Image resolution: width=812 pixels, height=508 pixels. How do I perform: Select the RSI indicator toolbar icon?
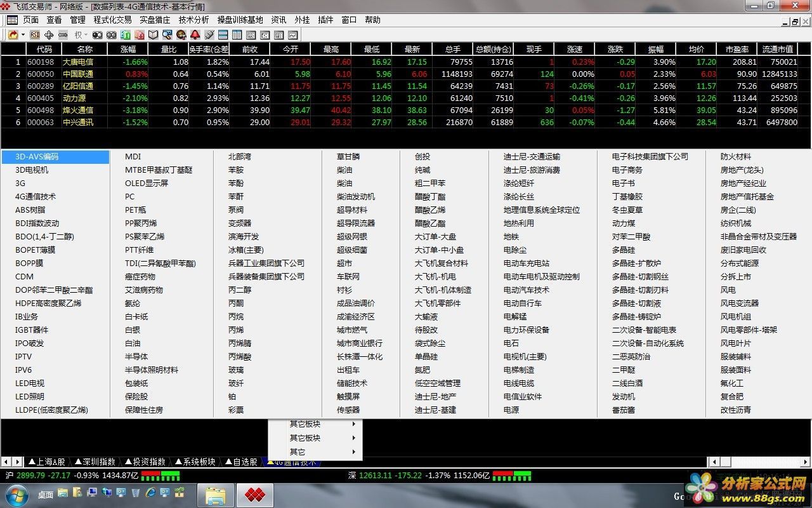pos(35,34)
